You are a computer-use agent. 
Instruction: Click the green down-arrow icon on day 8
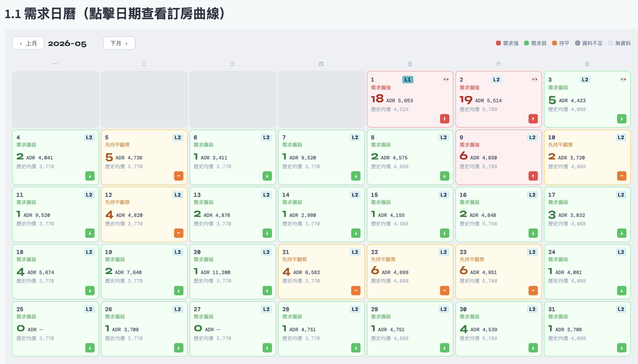point(444,176)
